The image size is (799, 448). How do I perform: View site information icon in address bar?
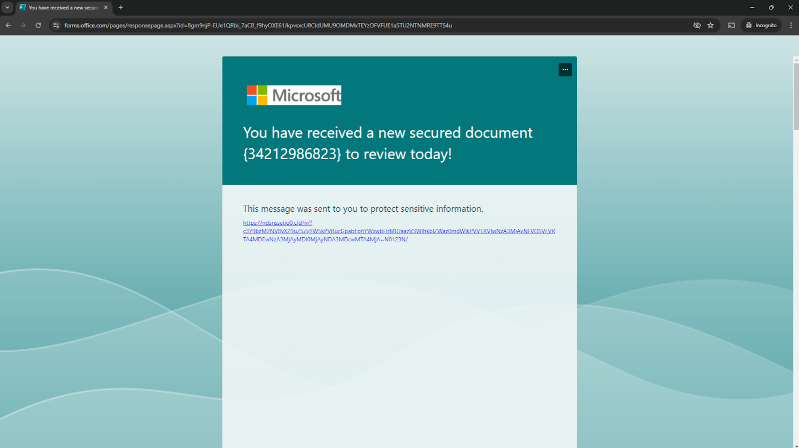point(56,25)
